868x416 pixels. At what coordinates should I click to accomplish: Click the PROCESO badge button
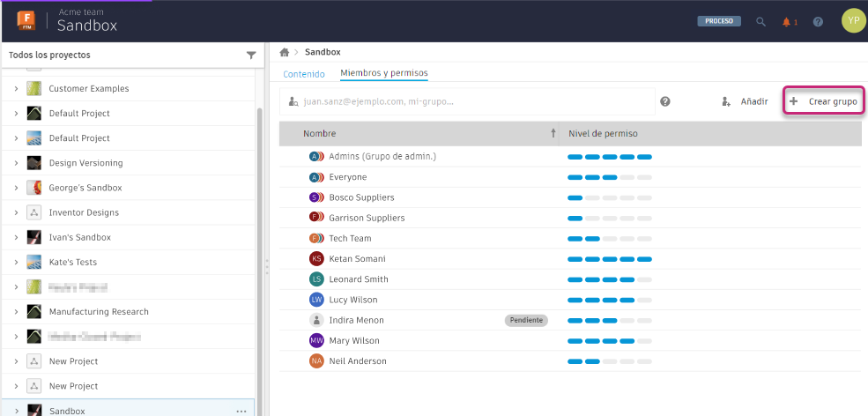tap(718, 21)
